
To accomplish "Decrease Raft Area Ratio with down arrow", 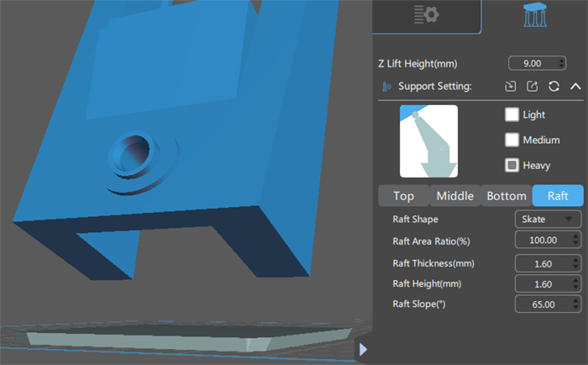I will click(576, 244).
